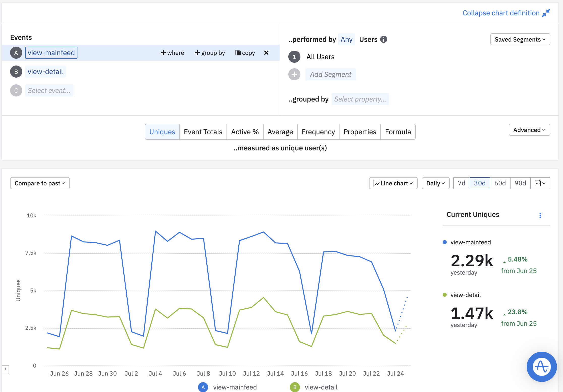Click the copy event icon
This screenshot has width=563, height=392.
238,53
